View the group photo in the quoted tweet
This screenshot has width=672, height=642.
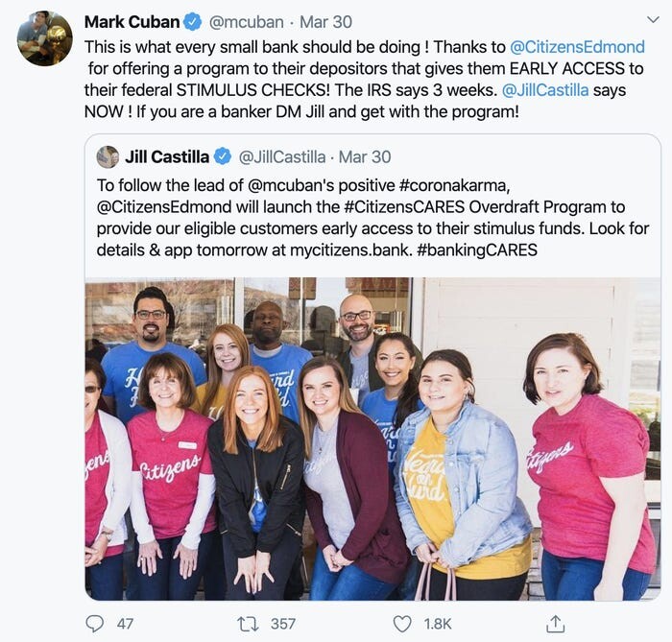[372, 439]
